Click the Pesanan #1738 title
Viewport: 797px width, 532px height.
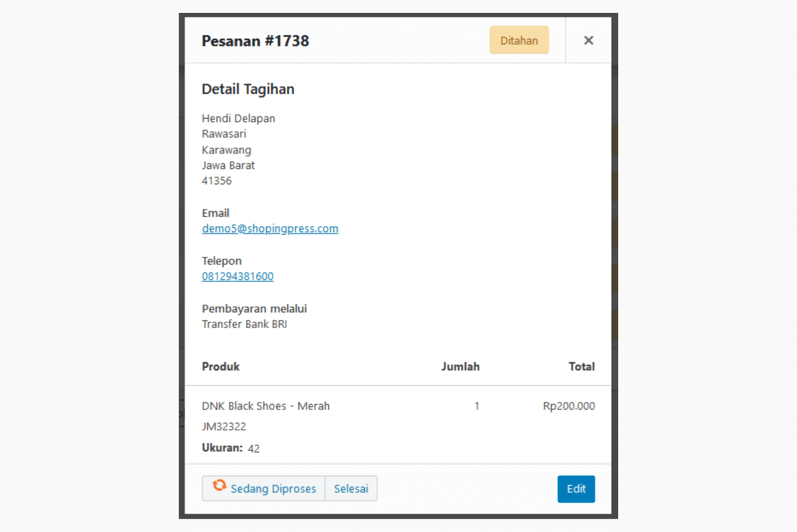point(255,41)
